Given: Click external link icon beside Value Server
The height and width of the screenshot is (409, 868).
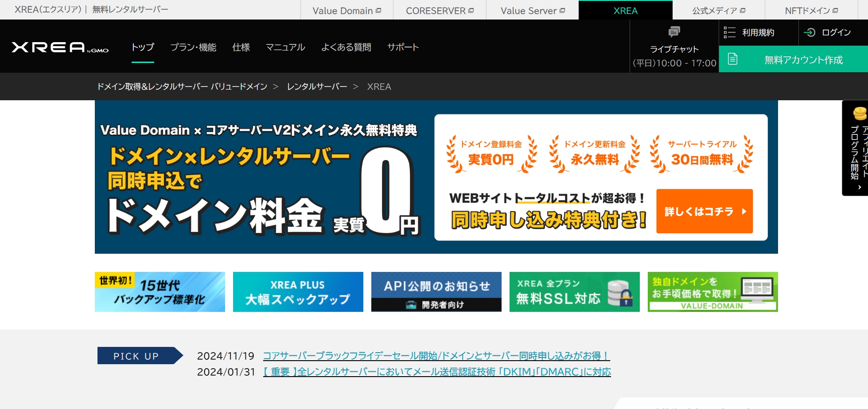Looking at the screenshot, I should coord(562,11).
